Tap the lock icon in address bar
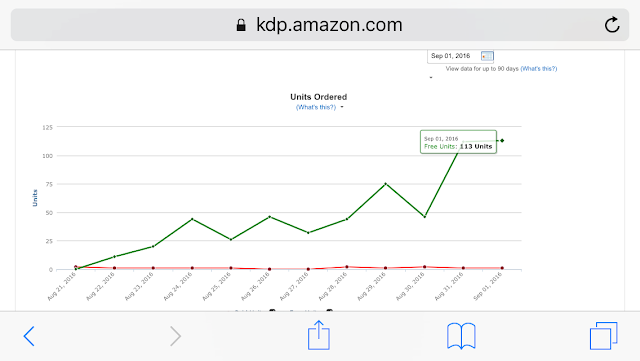This screenshot has height=361, width=640. (x=241, y=25)
